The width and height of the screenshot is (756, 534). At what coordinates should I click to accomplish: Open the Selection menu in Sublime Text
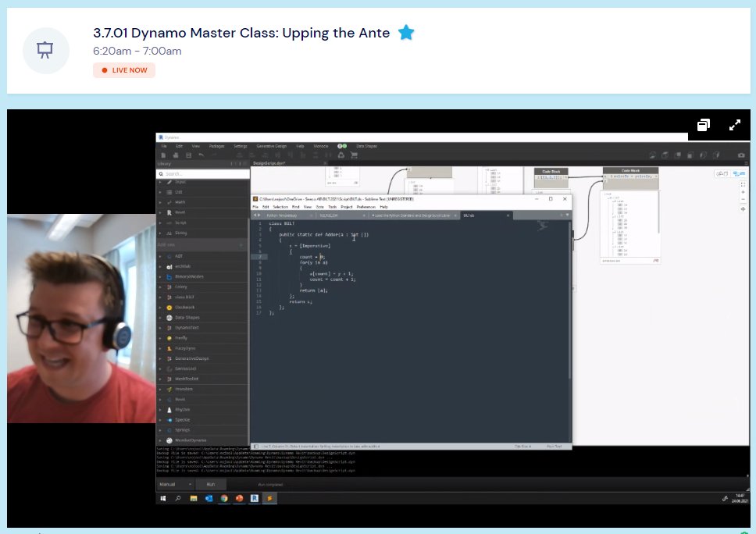(x=280, y=207)
